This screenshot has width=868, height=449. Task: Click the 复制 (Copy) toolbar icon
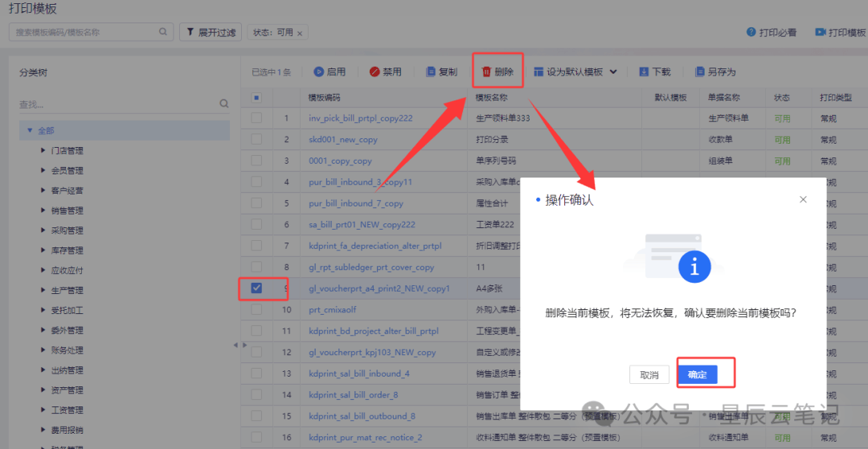431,72
